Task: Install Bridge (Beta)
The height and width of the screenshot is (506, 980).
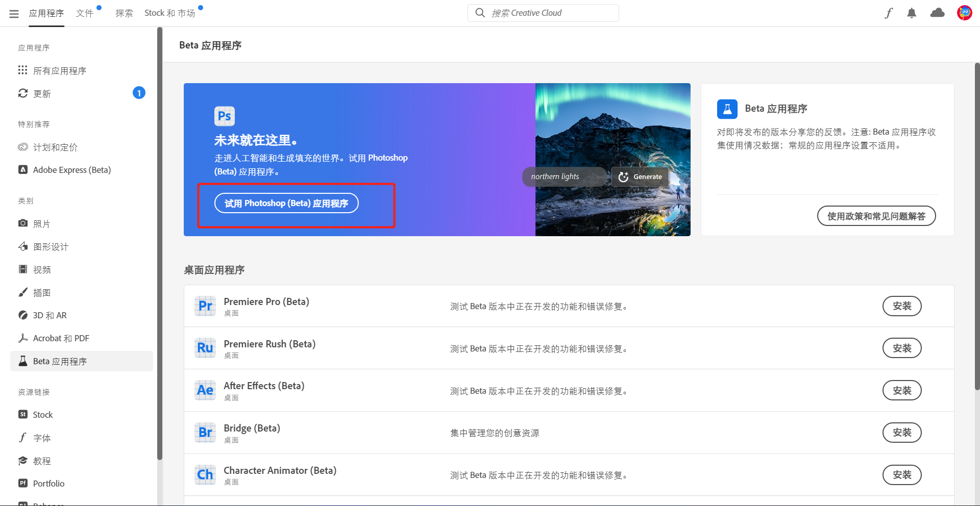Action: 902,433
